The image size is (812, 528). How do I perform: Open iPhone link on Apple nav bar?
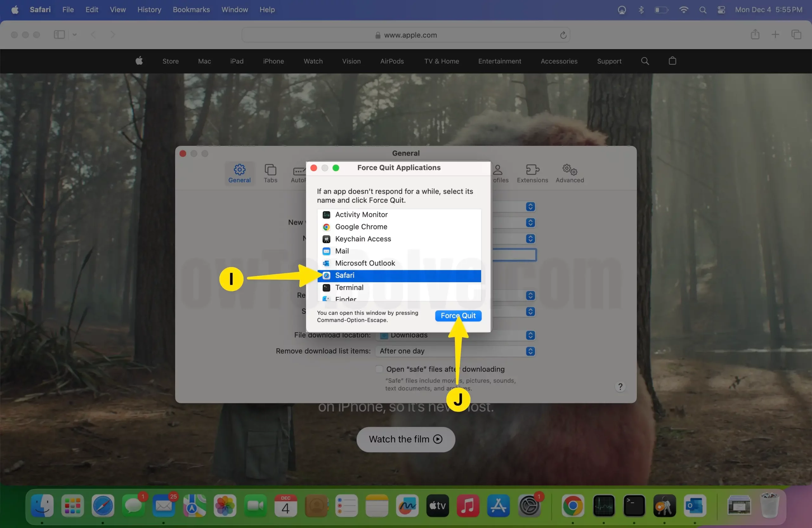click(273, 61)
